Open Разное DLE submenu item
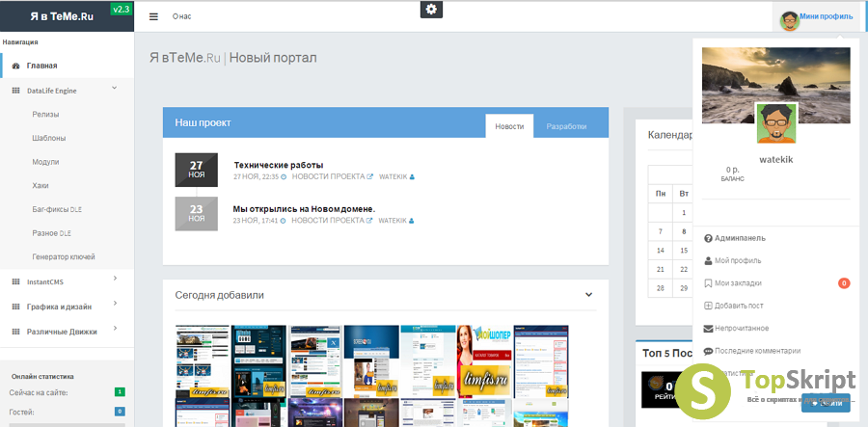The image size is (868, 427). 51,233
